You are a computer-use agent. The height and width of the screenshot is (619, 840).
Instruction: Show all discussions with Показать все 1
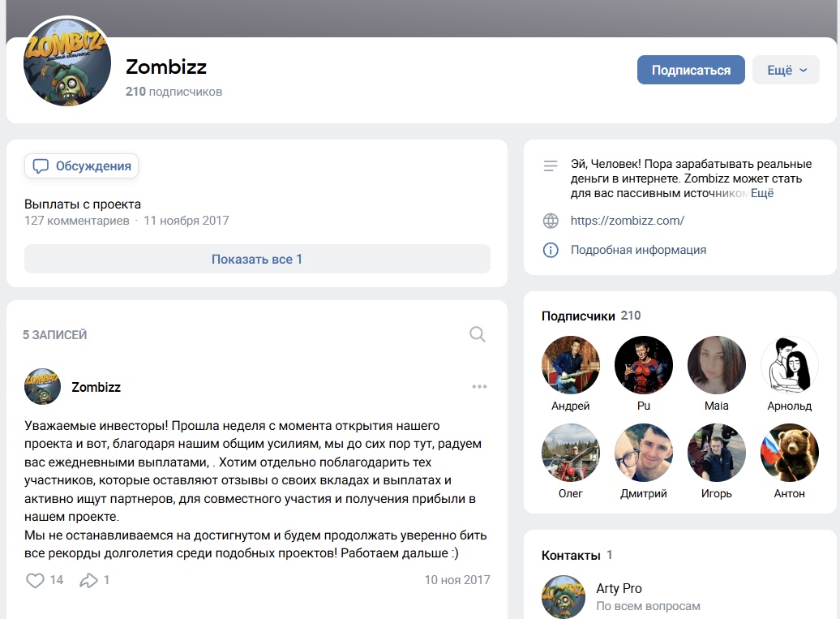257,258
